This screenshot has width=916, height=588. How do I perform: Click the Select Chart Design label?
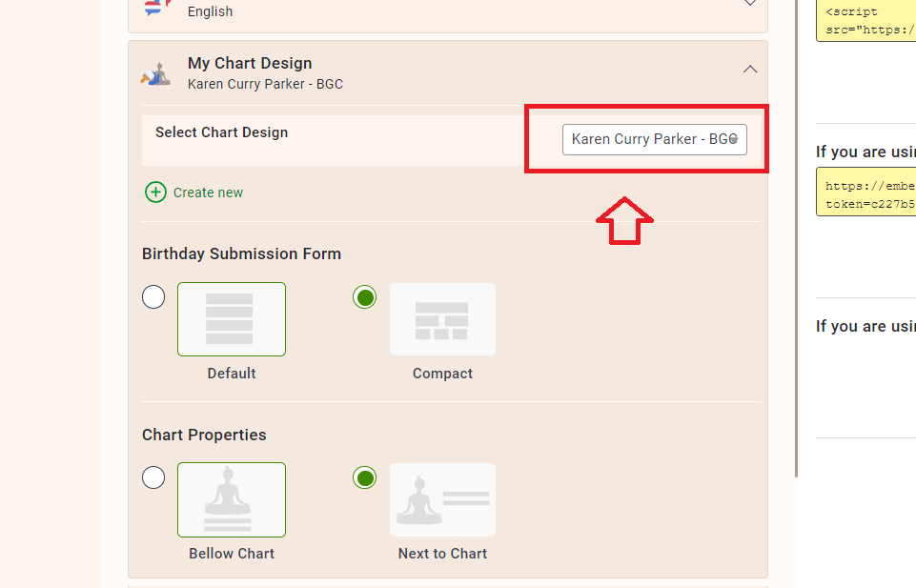[x=221, y=132]
